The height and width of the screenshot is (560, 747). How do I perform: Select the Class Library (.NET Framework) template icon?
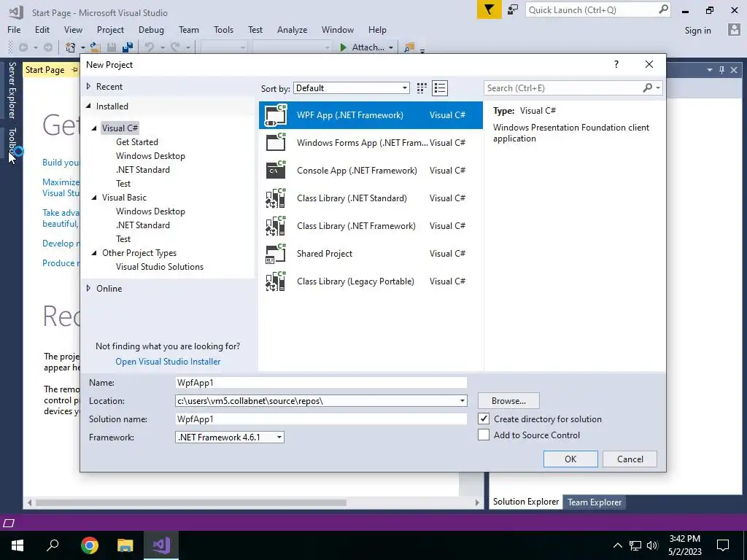tap(275, 226)
